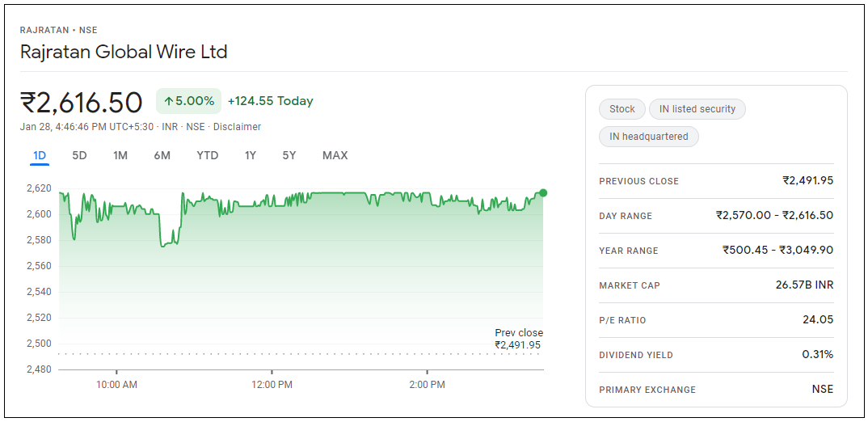Select the YTD chart tab
This screenshot has width=868, height=422.
click(x=208, y=155)
